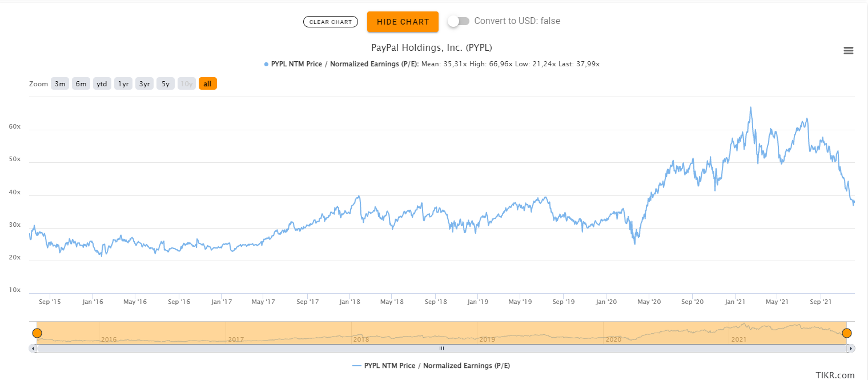This screenshot has height=380, width=868.
Task: Click the navigator scrollbar grip
Action: point(441,348)
